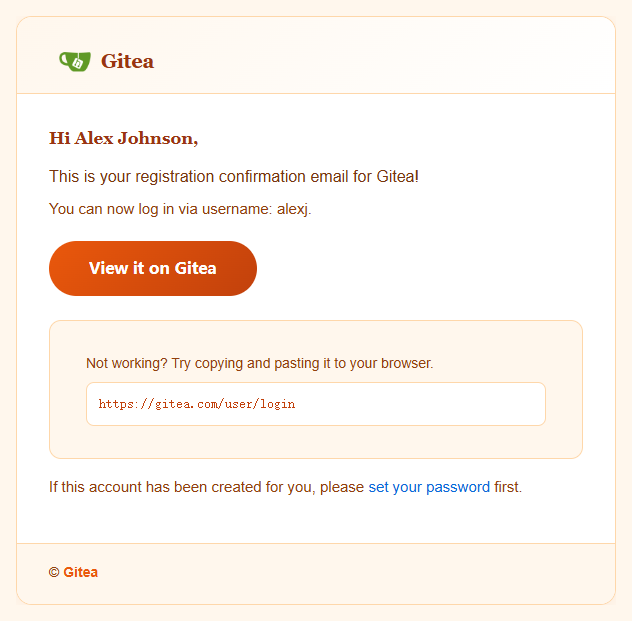Click the gitea.com/user/login URL text
Image resolution: width=632 pixels, height=621 pixels.
click(197, 404)
